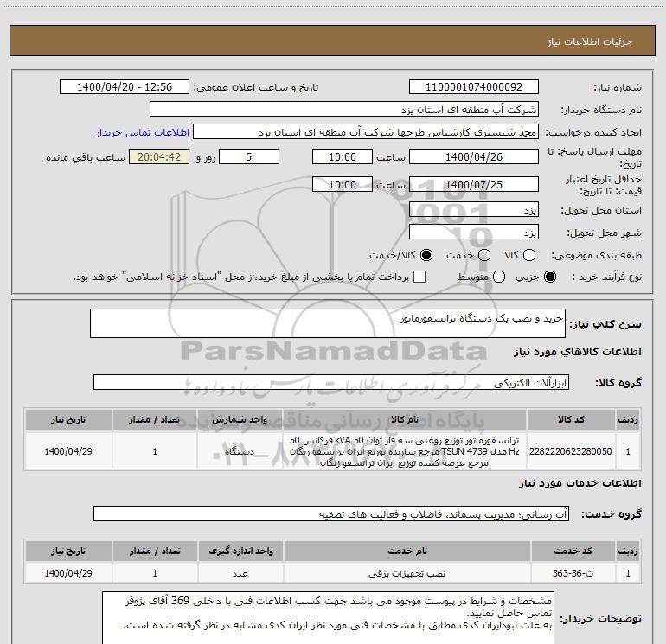666x644 pixels.
Task: Tick the اسناد خزانه اسلامی payment checkbox
Action: (419, 277)
